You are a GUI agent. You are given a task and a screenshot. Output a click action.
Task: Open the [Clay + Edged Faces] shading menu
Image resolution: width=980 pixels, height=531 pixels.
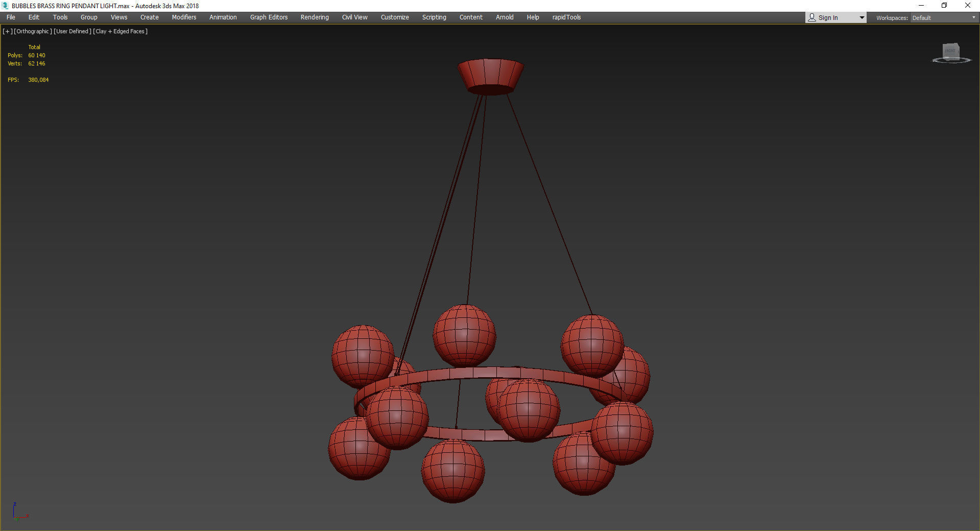tap(121, 31)
